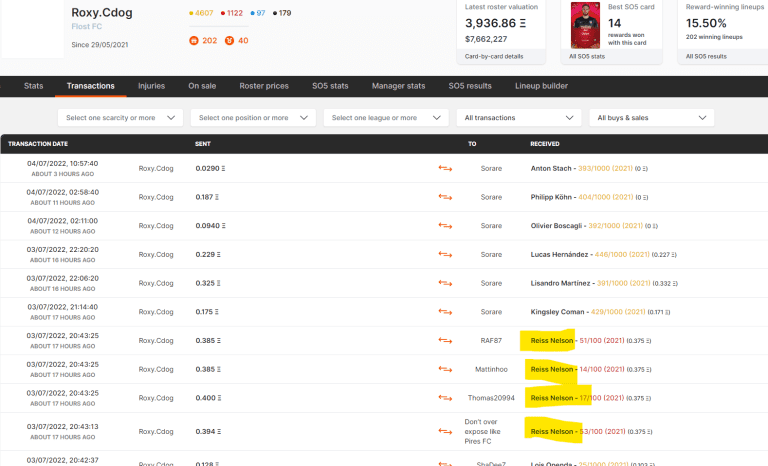This screenshot has width=768, height=466.
Task: Click the swap arrows icon in Lucas Hernández row
Action: 445,254
